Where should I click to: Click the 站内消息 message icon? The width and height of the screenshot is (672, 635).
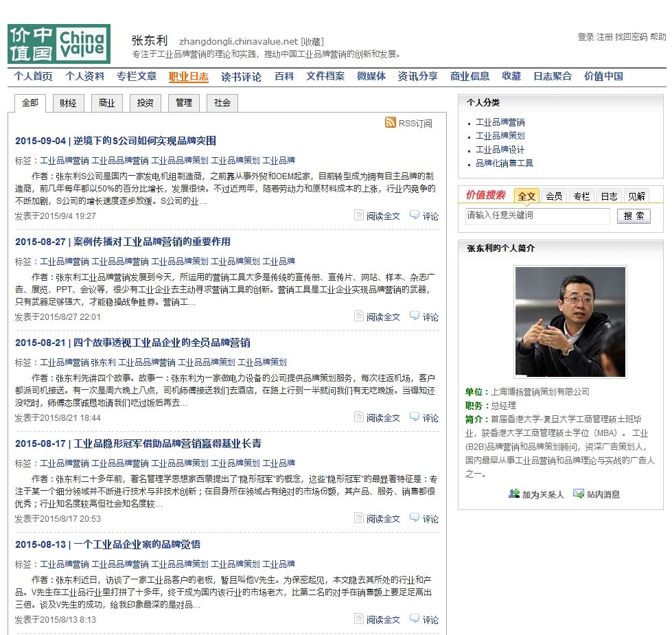click(579, 494)
